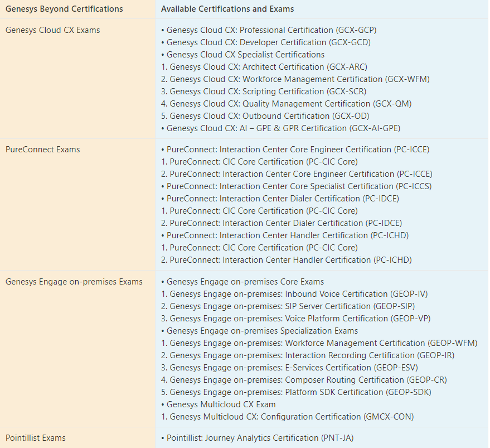Viewport: 490px width, 448px height.
Task: Click Genesys Cloud CX: Professional Certification (GCX-GCP)
Action: (x=269, y=30)
